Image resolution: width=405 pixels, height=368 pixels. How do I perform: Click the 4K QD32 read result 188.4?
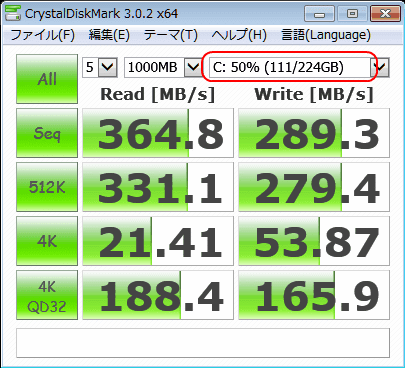pos(158,295)
